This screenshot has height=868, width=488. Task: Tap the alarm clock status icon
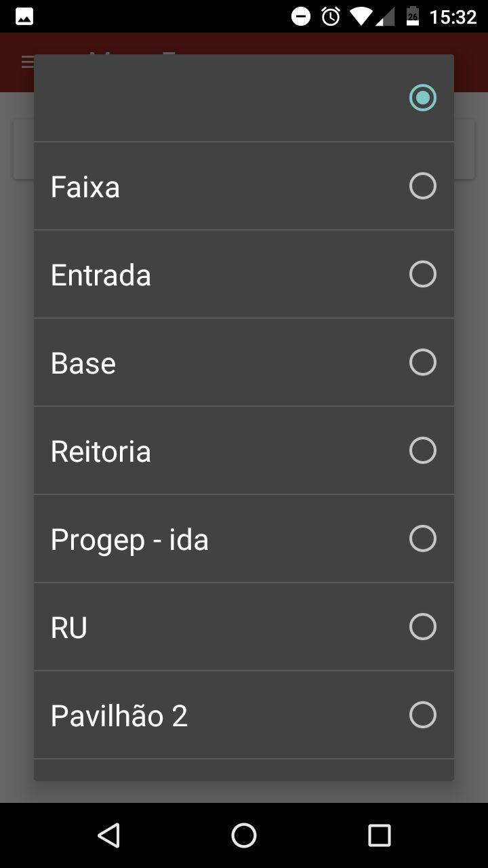331,16
